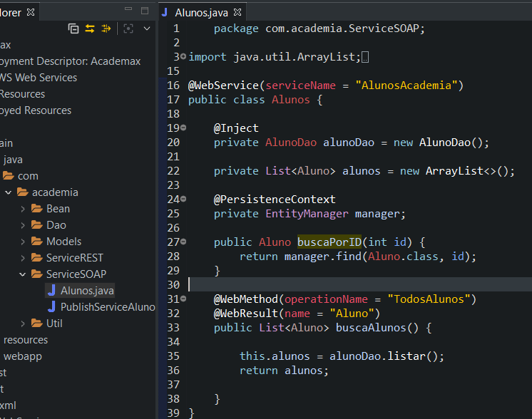
Task: Close the Explorer view tab
Action: [x=30, y=12]
